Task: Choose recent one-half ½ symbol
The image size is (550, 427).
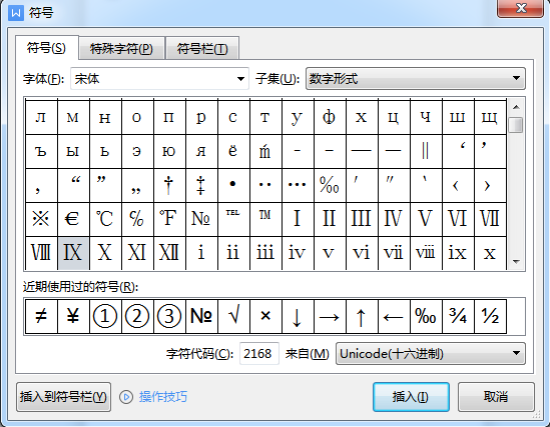Action: (490, 316)
